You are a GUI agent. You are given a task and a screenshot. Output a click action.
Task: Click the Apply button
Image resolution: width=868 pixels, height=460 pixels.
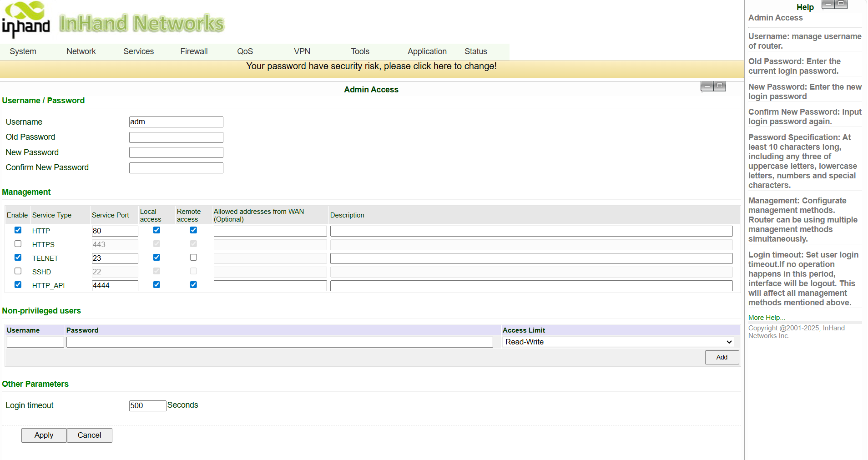coord(44,435)
